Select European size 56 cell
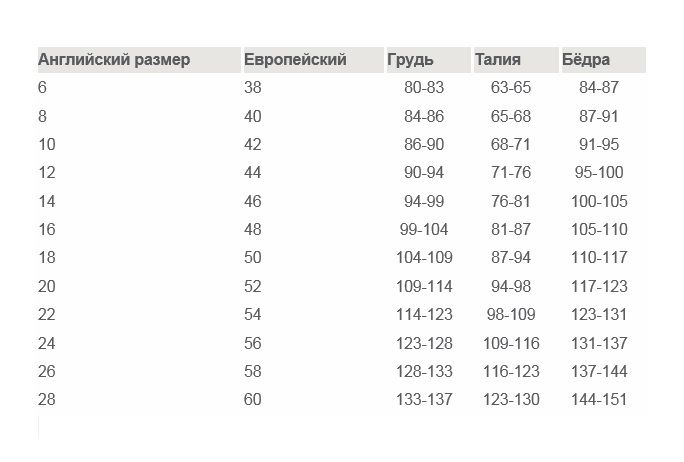 click(x=252, y=343)
